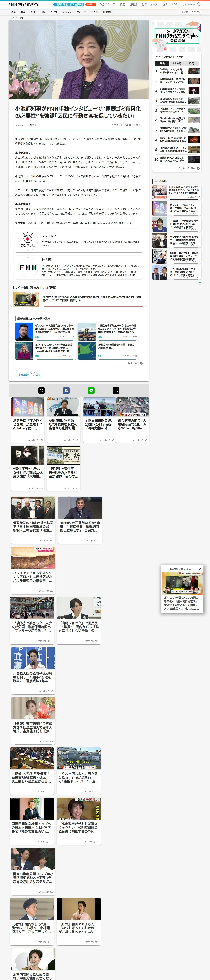Open the スポーツ category in navigation

click(81, 12)
